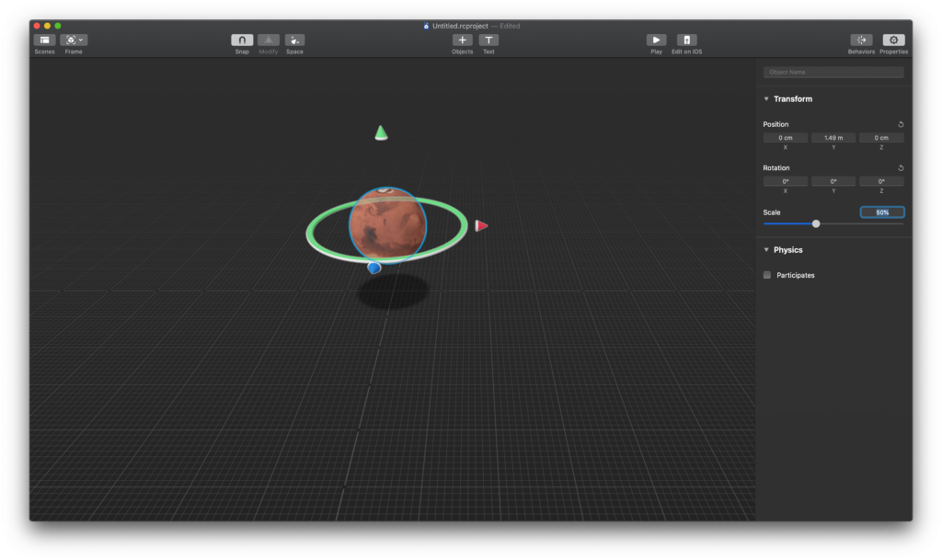Add a new object with Objects button
942x560 pixels.
(462, 40)
